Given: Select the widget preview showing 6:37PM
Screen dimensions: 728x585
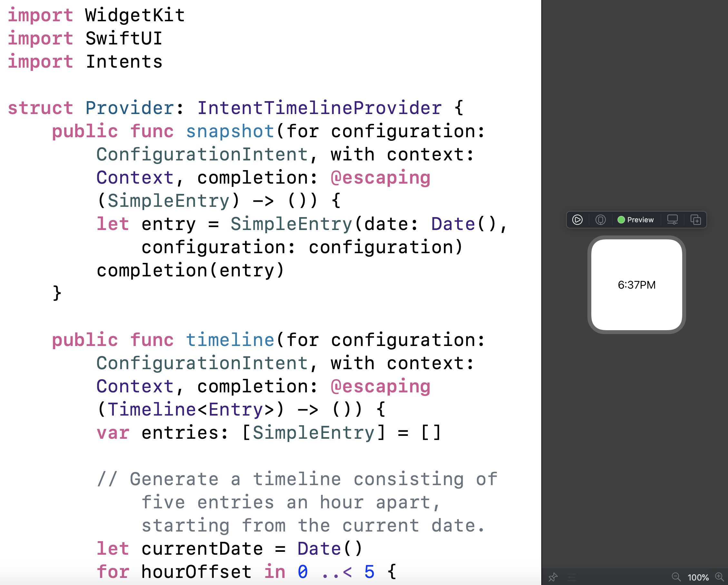Looking at the screenshot, I should click(636, 285).
